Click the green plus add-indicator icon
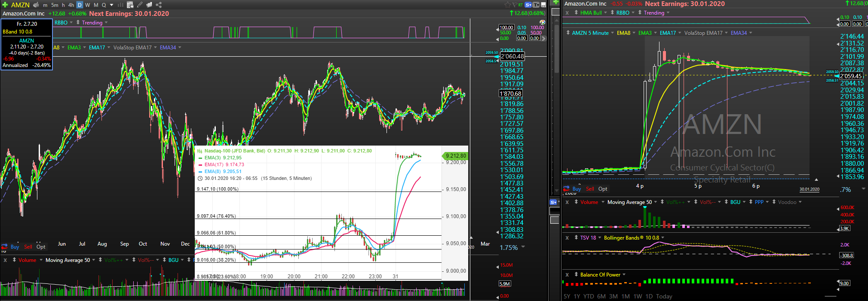Screen dimensions: 868x301 click(5, 5)
